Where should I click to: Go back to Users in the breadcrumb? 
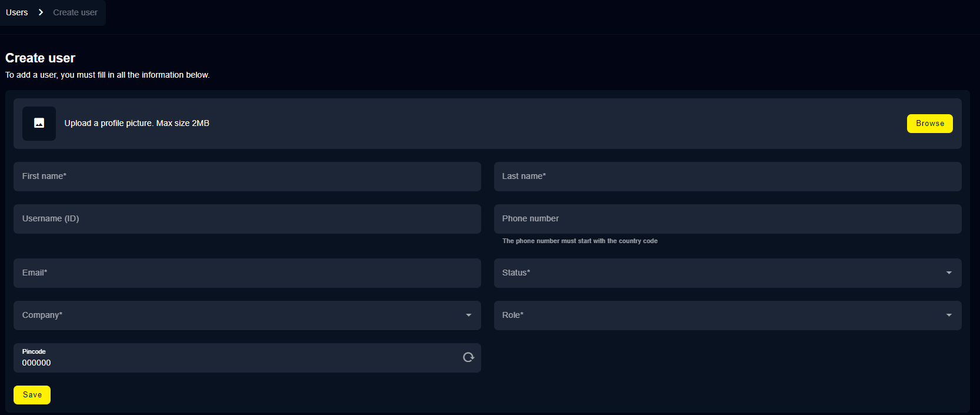17,12
